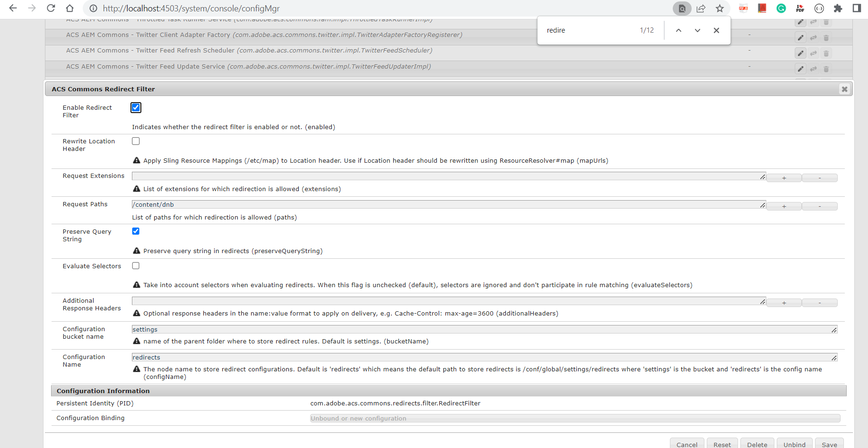868x448 pixels.
Task: Toggle the browser side panel icon
Action: point(857,8)
